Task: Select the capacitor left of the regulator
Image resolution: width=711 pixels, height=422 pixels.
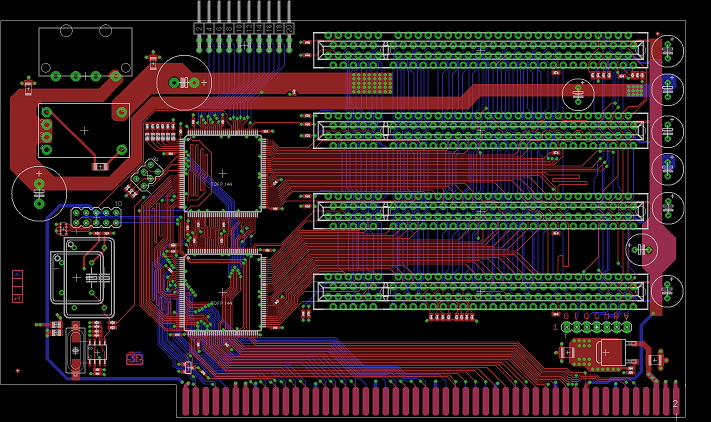Action: [566, 352]
